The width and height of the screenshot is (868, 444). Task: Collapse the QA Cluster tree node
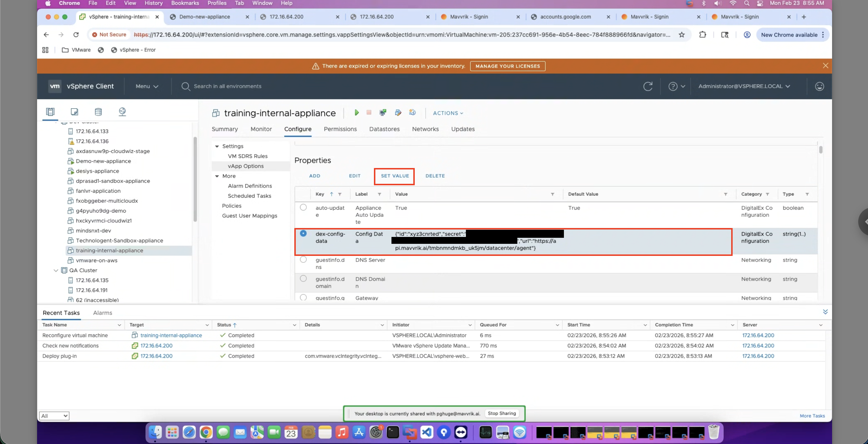pyautogui.click(x=56, y=270)
